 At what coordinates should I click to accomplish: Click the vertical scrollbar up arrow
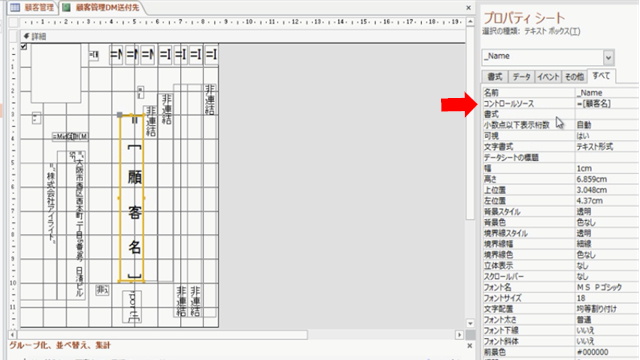[470, 21]
